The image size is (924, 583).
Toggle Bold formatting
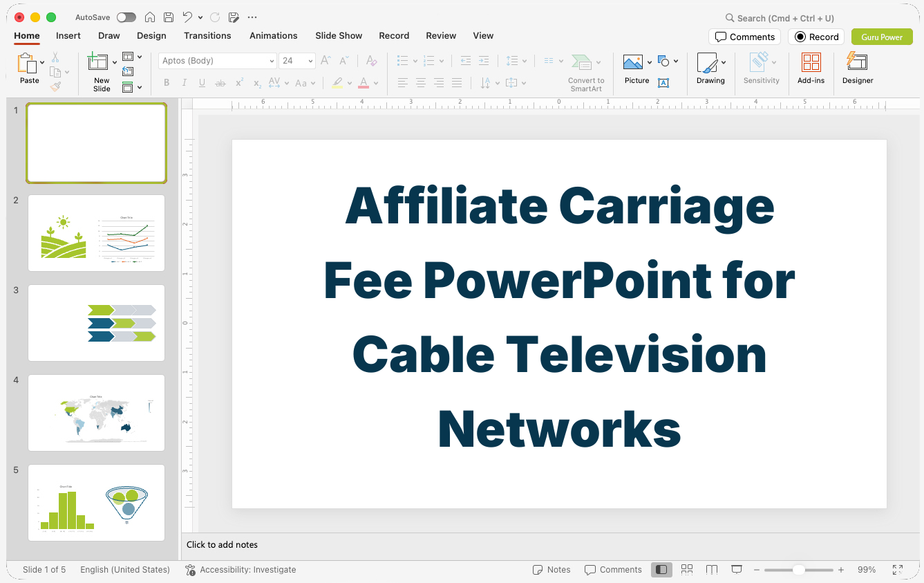click(x=167, y=83)
